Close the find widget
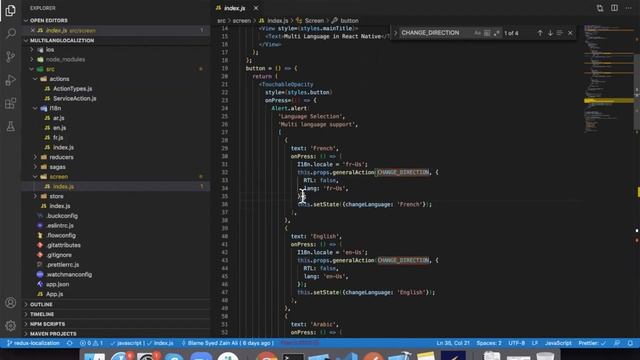 [570, 33]
